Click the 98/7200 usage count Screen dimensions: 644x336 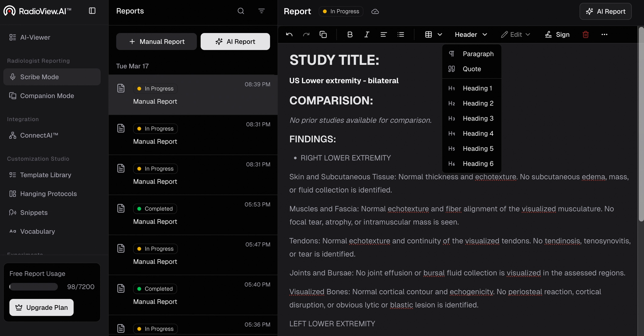point(81,287)
